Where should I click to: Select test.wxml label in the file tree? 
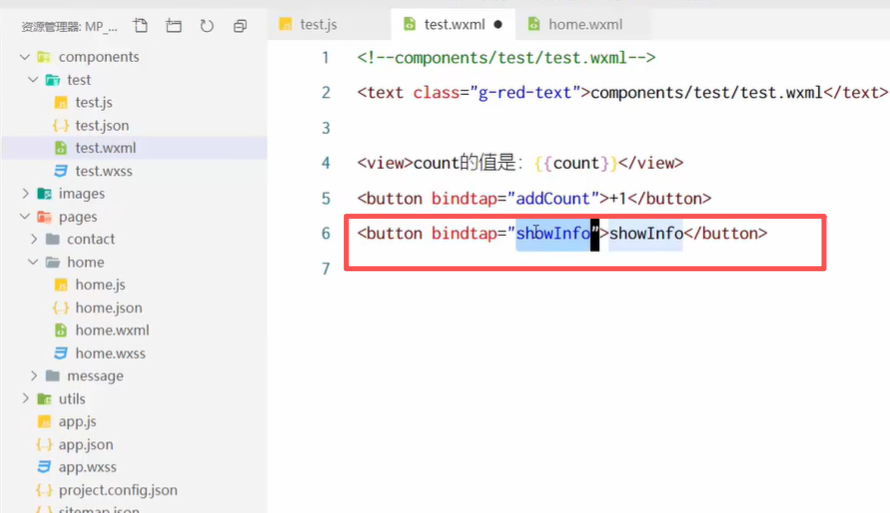106,148
